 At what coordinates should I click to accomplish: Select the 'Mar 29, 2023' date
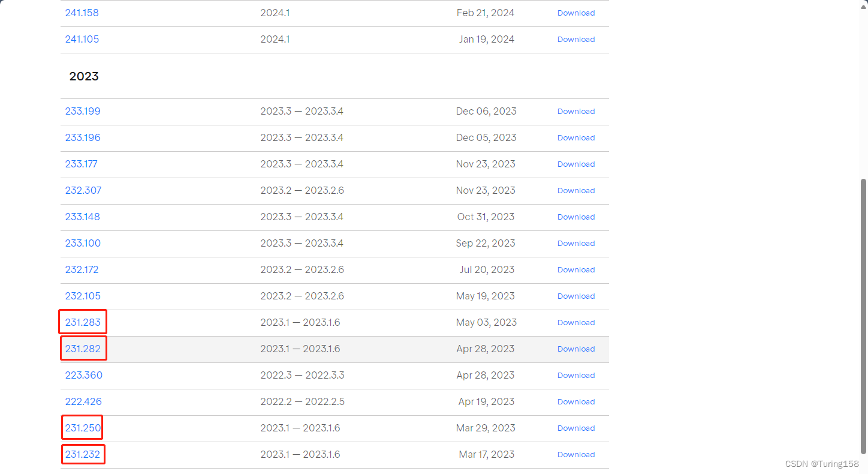[x=486, y=428]
